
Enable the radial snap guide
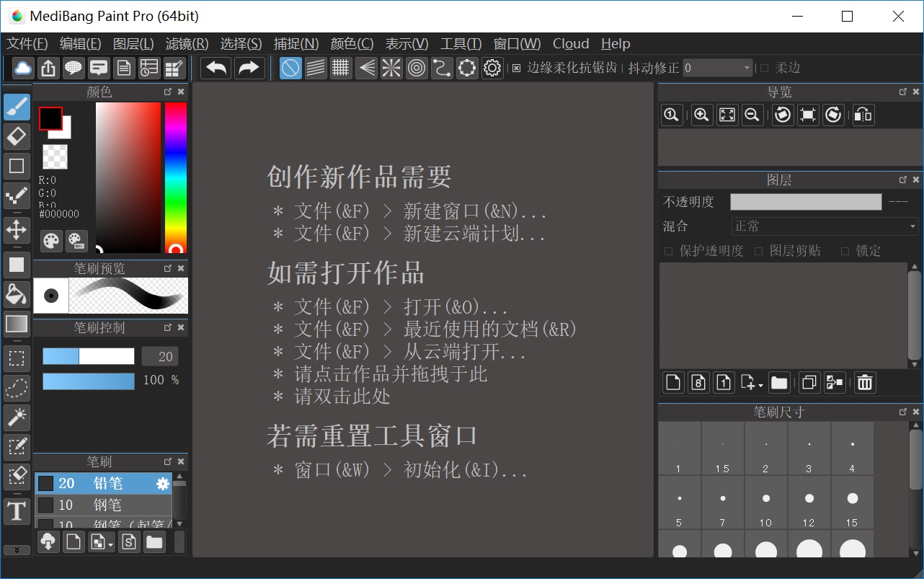pyautogui.click(x=391, y=68)
